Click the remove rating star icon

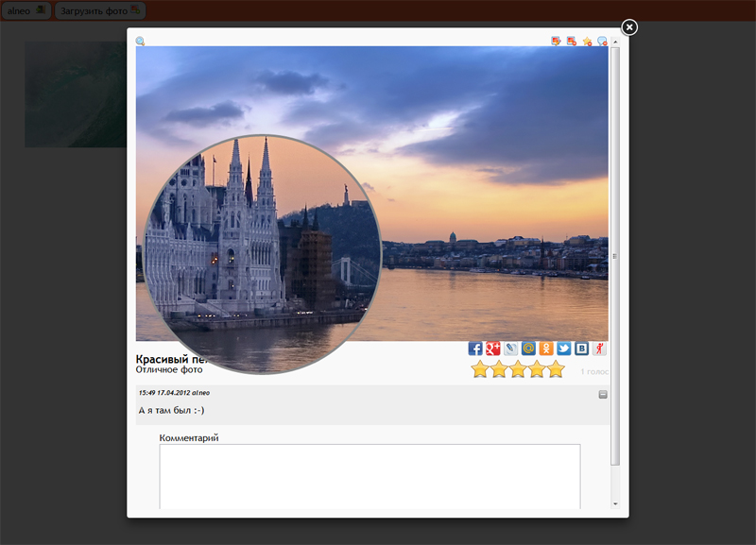tap(587, 42)
